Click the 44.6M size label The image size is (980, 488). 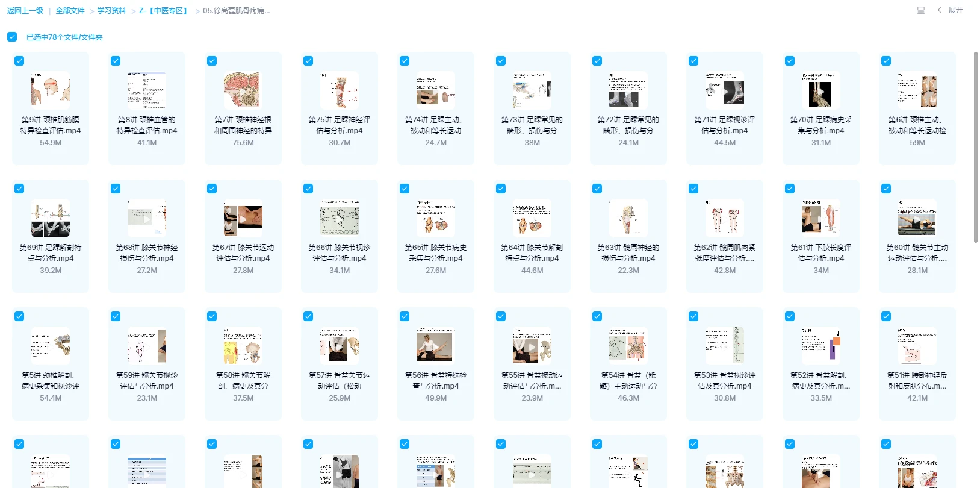532,271
